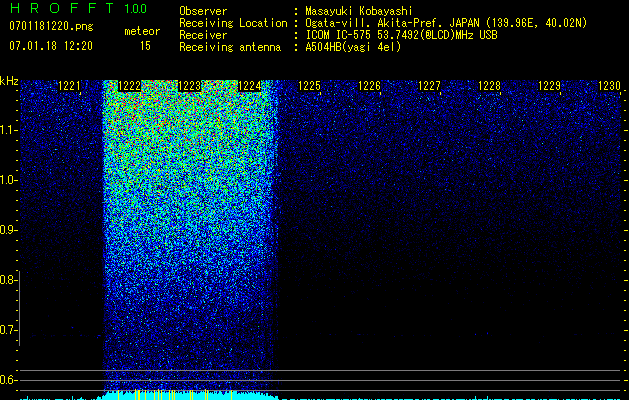This screenshot has height=400, width=629.
Task: Click the 1230 time marker
Action: tap(609, 86)
